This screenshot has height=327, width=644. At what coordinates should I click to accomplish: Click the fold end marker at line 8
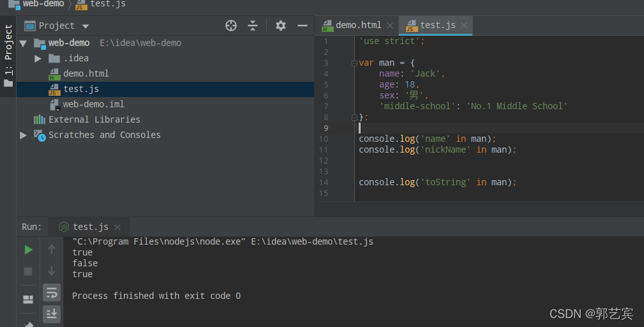click(354, 118)
